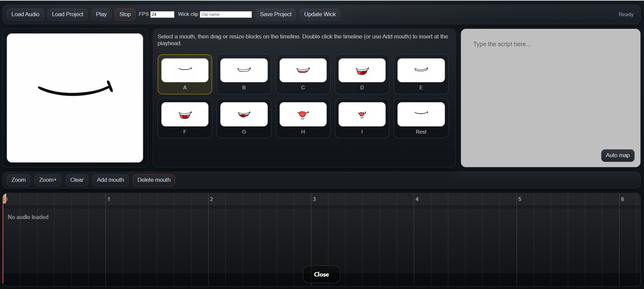The width and height of the screenshot is (644, 289).
Task: Click the orange playhead handle on timeline
Action: [x=4, y=199]
